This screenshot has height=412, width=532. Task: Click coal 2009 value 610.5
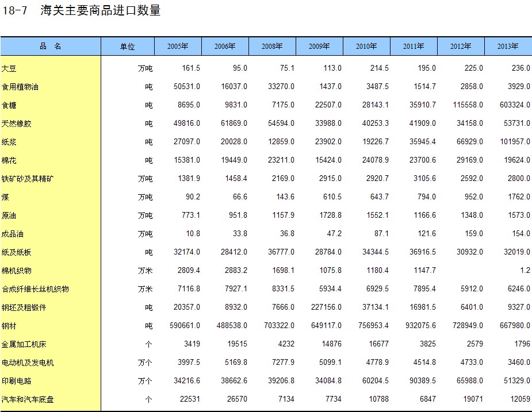pos(332,197)
